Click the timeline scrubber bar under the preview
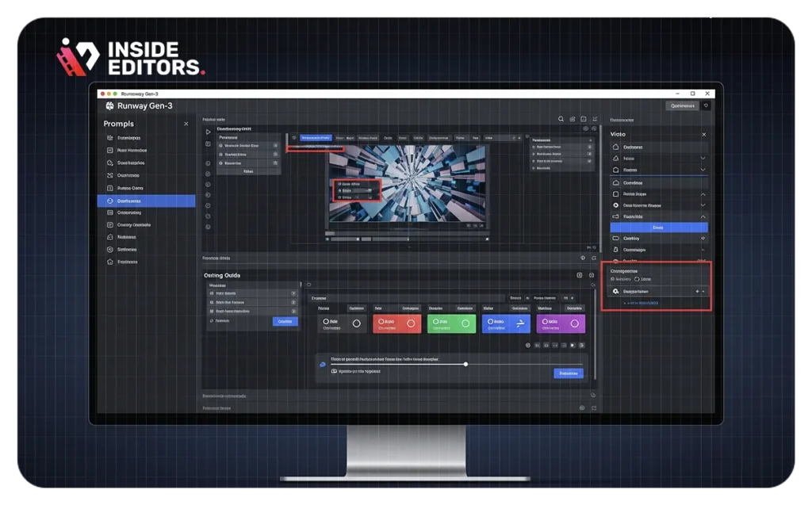This screenshot has width=812, height=505. tap(407, 239)
